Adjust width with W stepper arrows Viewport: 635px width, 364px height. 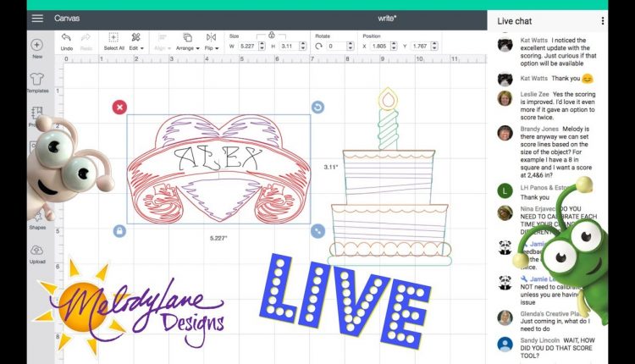(x=262, y=47)
